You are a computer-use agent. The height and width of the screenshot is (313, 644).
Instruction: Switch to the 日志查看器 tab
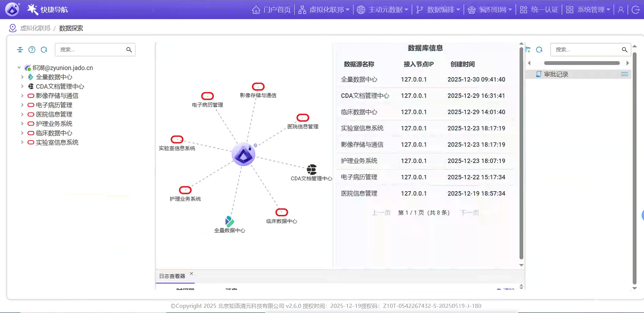[172, 276]
